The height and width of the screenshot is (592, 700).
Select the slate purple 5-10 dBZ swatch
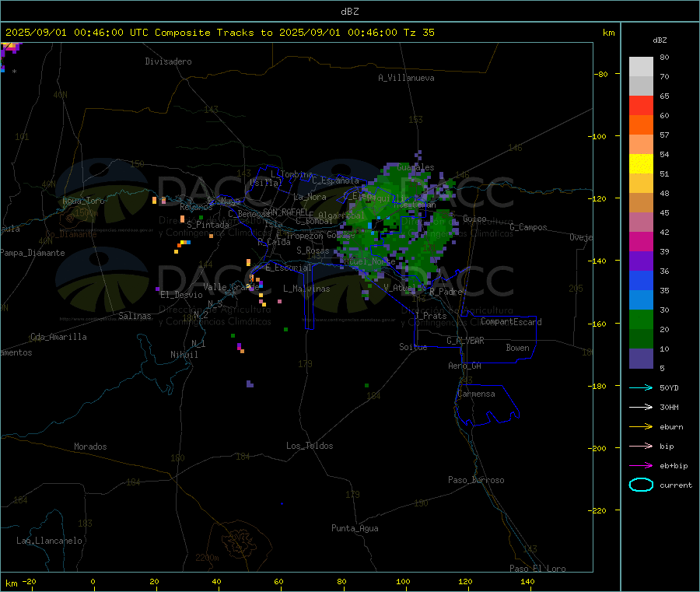(x=641, y=359)
